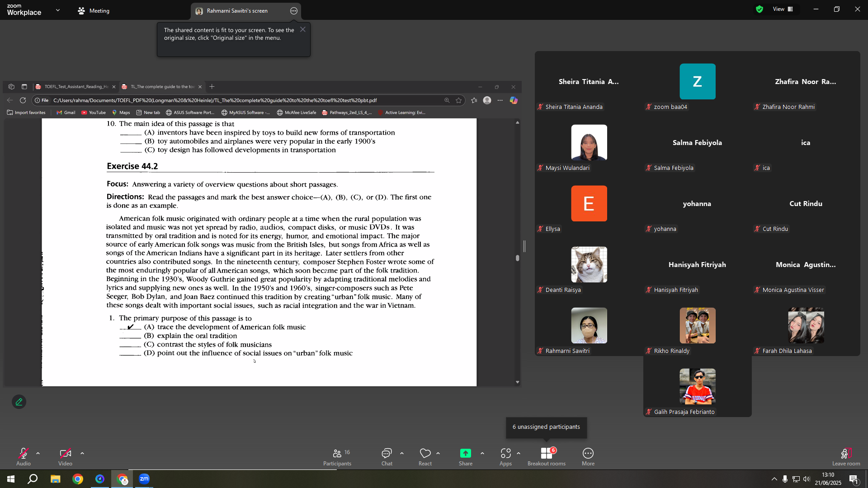Image resolution: width=868 pixels, height=488 pixels.
Task: Expand video options arrow
Action: pos(82,453)
